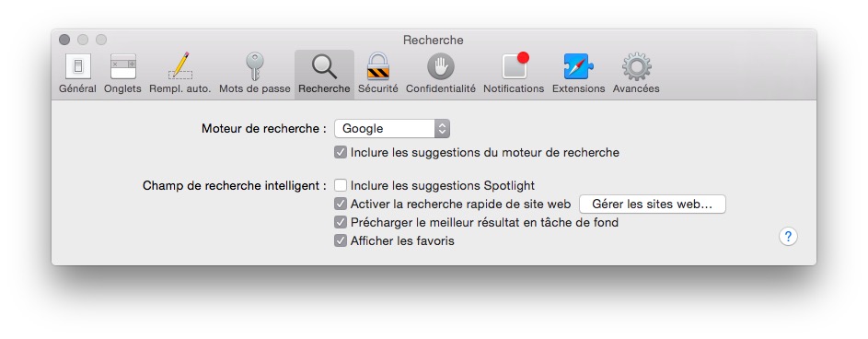This screenshot has width=868, height=339.
Task: Open the Extensions puzzle piece icon
Action: tap(578, 66)
